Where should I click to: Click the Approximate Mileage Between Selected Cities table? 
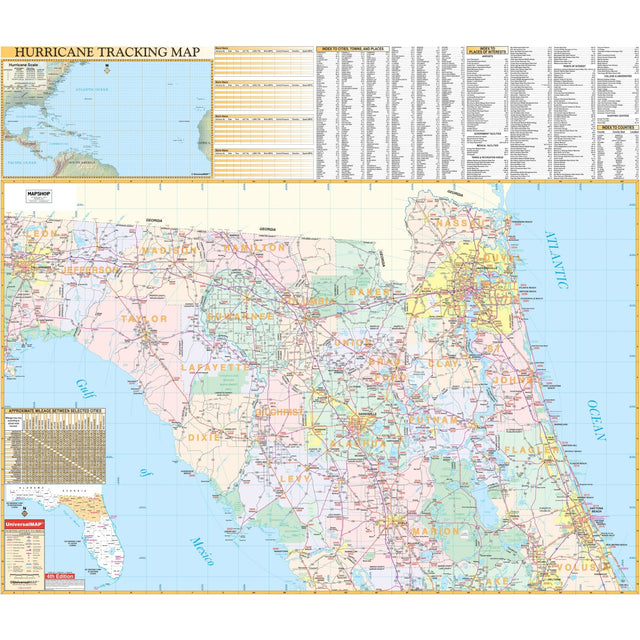pyautogui.click(x=57, y=445)
